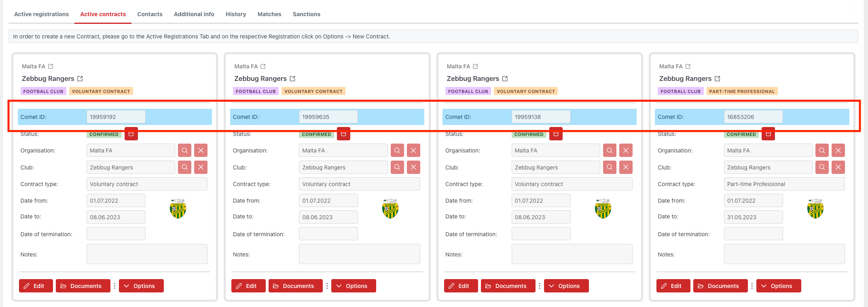Screen dimensions: 868x307
Task: Switch to the Active registrations tab
Action: point(41,14)
